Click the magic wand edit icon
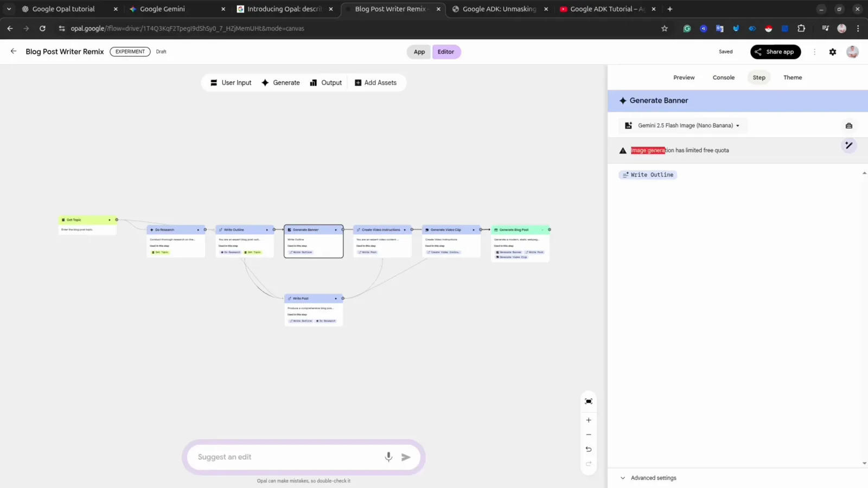 pyautogui.click(x=849, y=145)
